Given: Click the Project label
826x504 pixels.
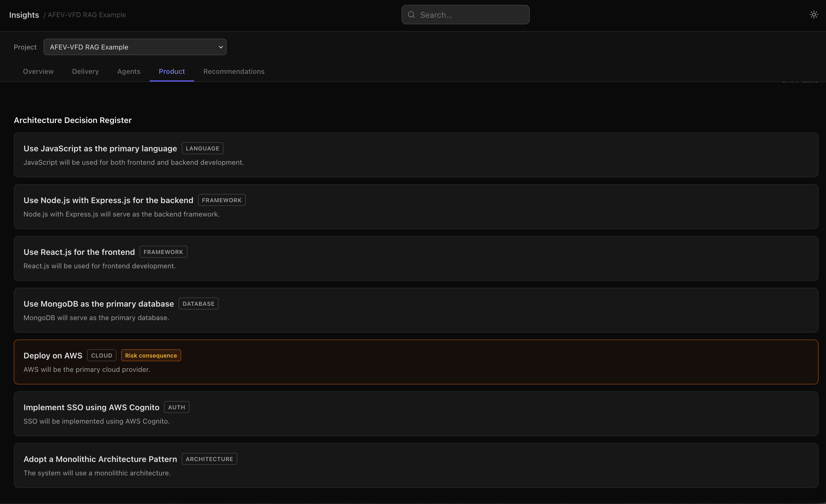Looking at the screenshot, I should pos(25,47).
